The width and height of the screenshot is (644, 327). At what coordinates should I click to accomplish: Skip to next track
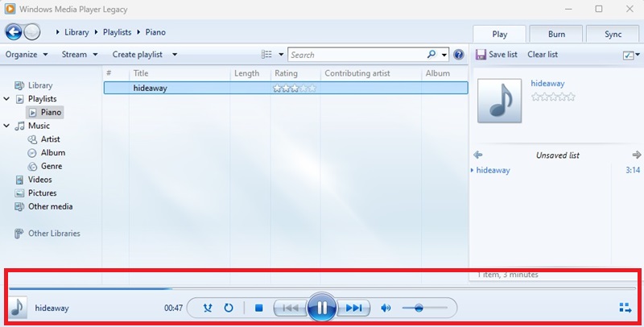[353, 308]
